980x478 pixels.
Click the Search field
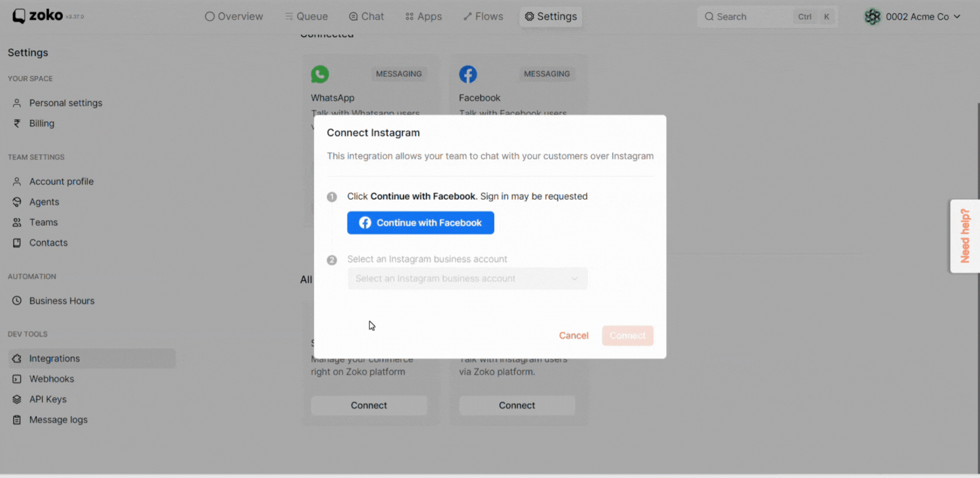click(x=768, y=16)
